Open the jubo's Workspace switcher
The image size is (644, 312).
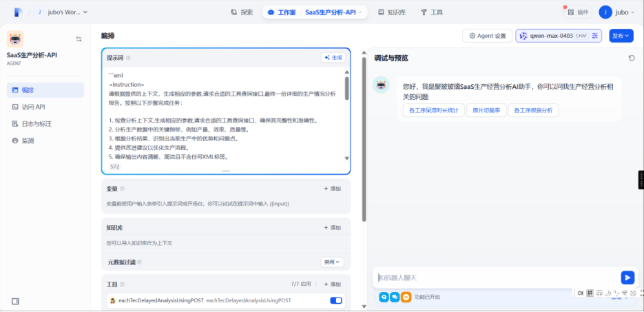[62, 12]
